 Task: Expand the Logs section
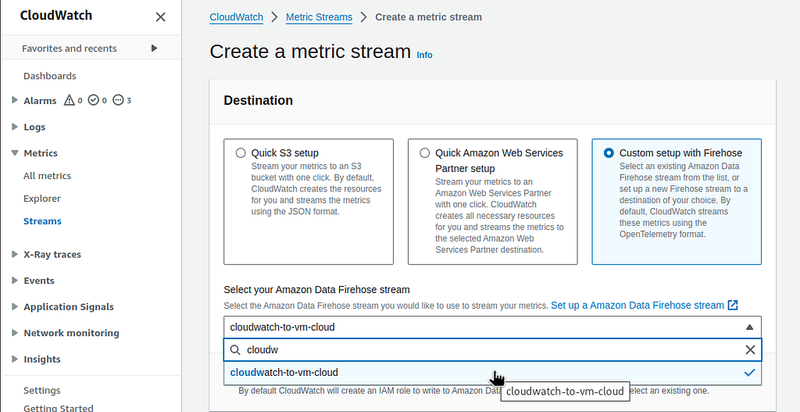click(15, 126)
